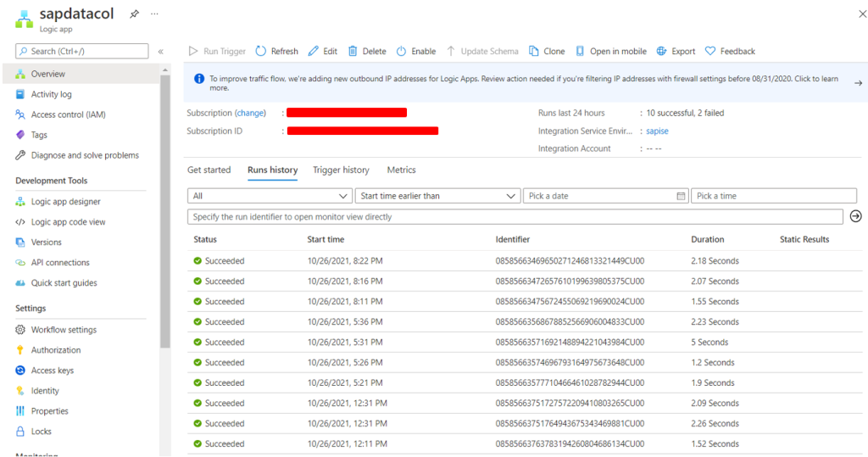Click the sidebar vertical scrollbar

(x=165, y=210)
